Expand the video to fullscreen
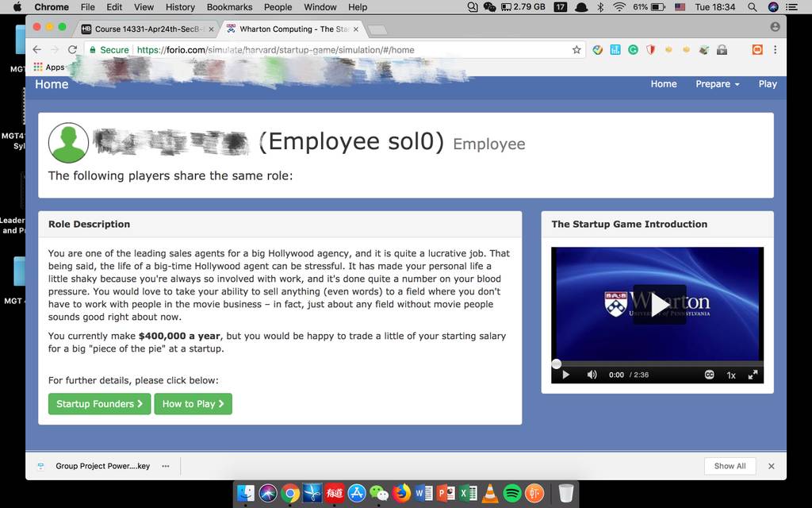Screen dimensions: 812x508 (x=753, y=375)
